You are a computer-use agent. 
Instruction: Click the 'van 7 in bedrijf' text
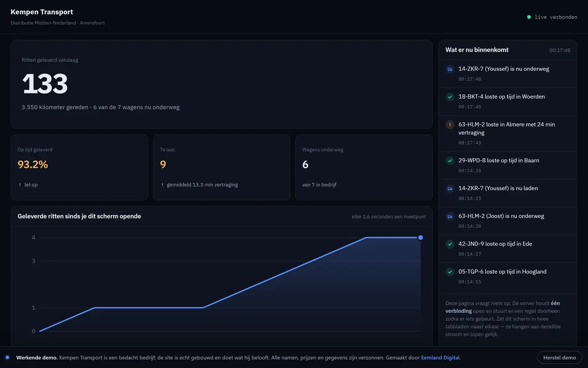coord(319,185)
